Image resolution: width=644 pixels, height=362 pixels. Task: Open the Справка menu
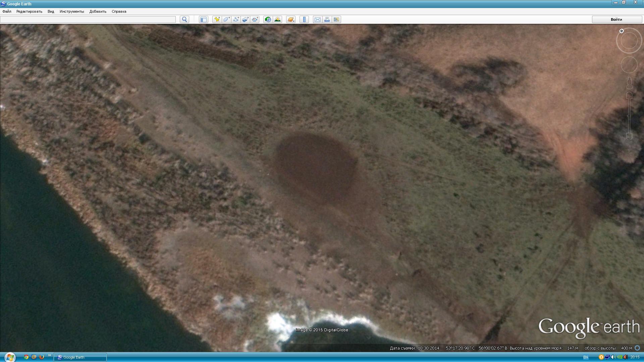[x=119, y=11]
